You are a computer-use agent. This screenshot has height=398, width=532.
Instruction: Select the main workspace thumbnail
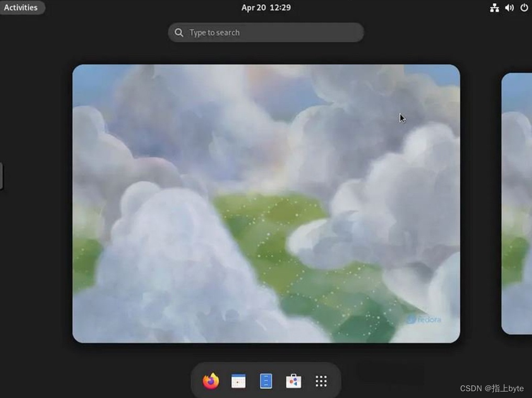coord(266,204)
